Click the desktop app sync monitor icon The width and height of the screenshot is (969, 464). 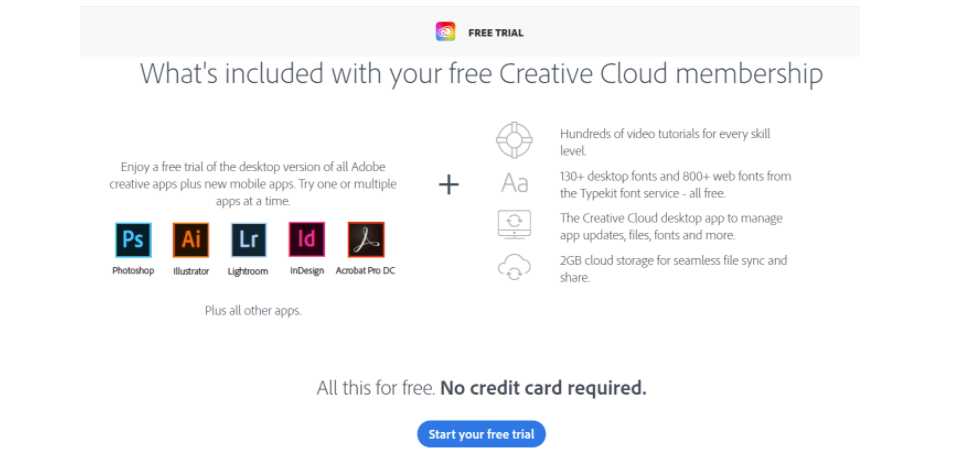point(514,224)
